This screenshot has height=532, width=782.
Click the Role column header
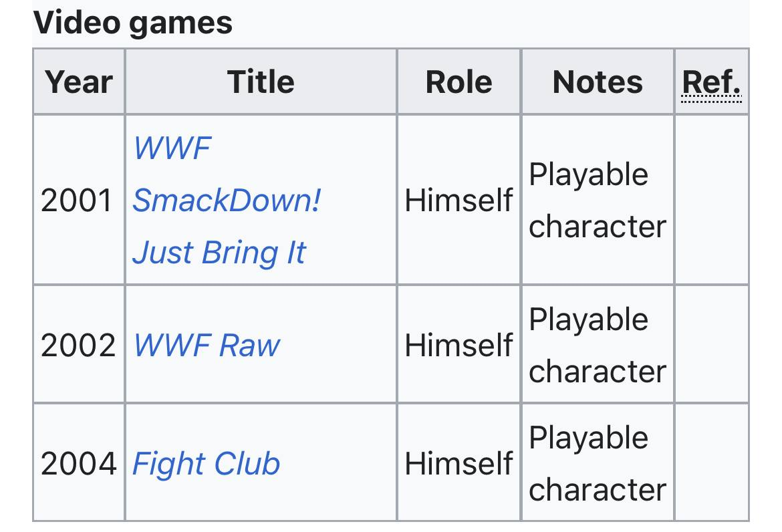click(459, 82)
